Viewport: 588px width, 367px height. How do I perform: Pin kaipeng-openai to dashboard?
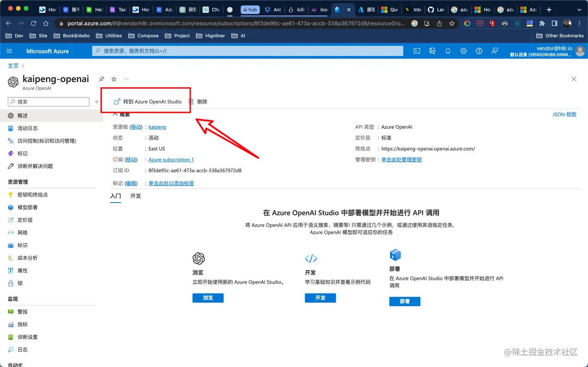pyautogui.click(x=102, y=79)
